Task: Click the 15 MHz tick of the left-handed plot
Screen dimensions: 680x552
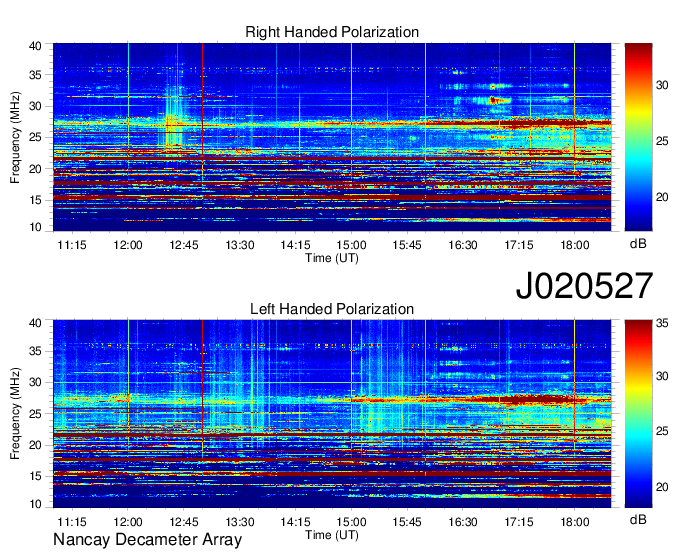Action: point(35,477)
